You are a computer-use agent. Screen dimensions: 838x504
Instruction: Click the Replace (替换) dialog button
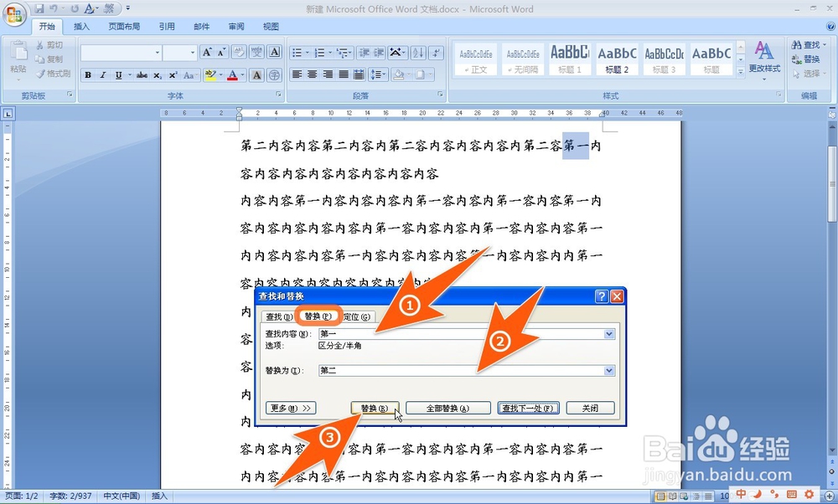point(375,408)
